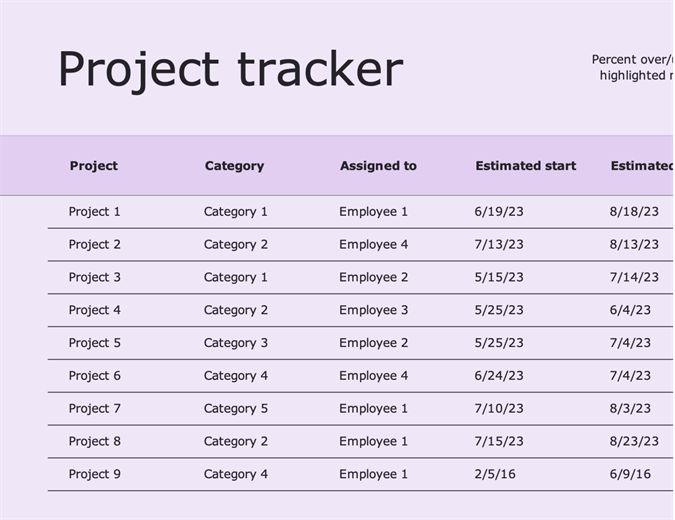Click the "Category 3" cell
675x520 pixels.
coord(236,343)
